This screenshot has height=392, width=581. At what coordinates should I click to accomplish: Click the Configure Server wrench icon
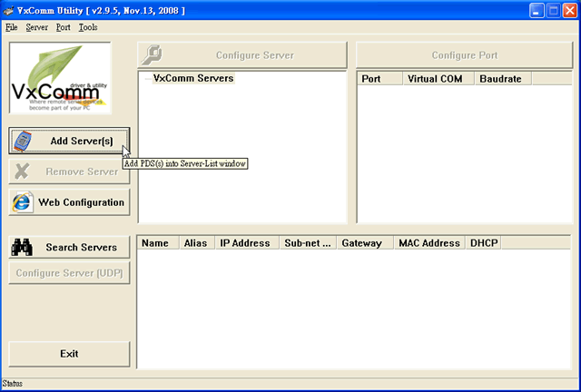tap(153, 55)
